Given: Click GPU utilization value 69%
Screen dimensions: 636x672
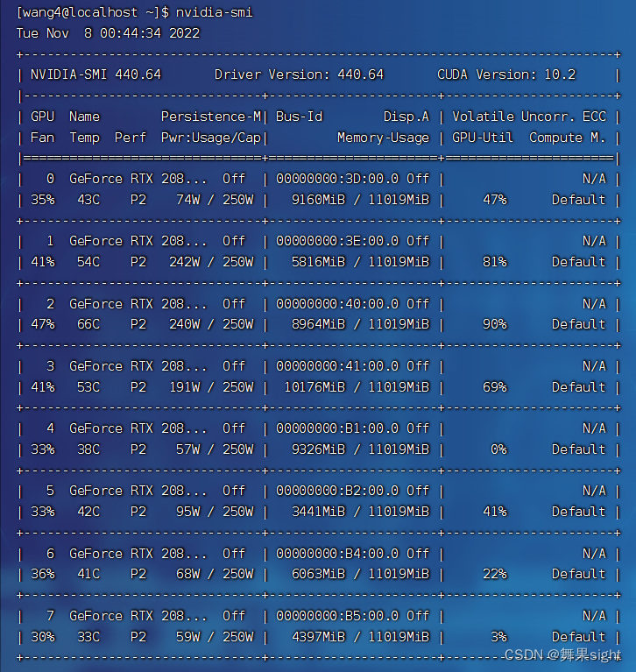Looking at the screenshot, I should coord(495,387).
